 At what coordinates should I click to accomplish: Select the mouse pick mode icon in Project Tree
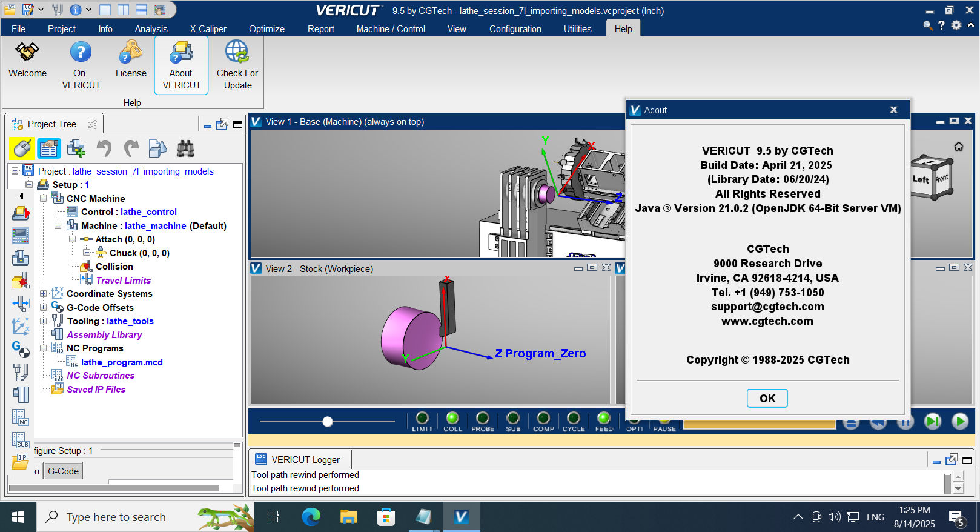pyautogui.click(x=22, y=148)
